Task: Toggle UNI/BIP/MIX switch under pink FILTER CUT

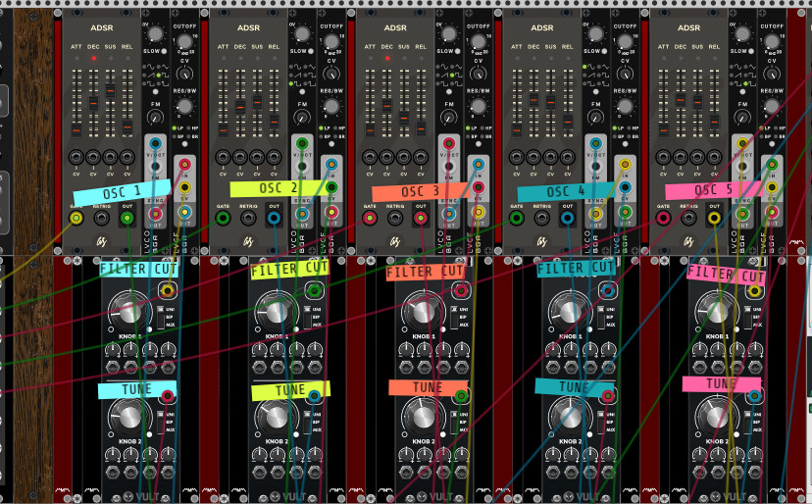Action: pos(748,317)
